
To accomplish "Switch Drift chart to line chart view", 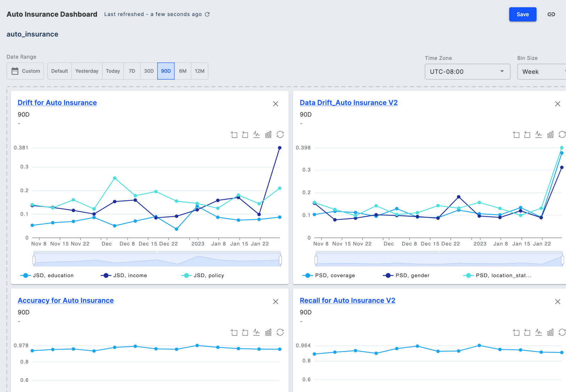I will coord(256,134).
